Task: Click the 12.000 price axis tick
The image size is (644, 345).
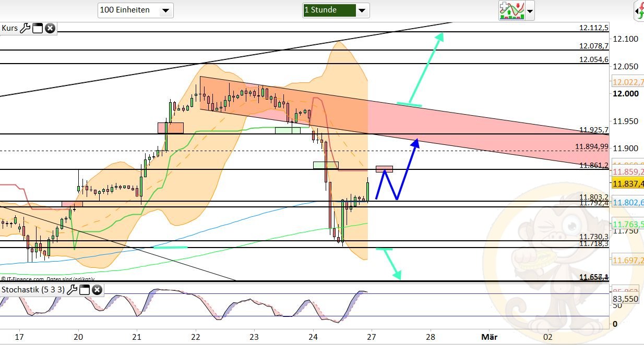Action: point(625,93)
